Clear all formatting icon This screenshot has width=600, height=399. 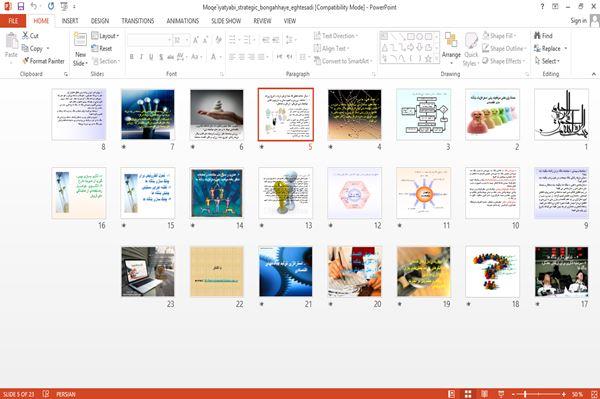pos(218,40)
